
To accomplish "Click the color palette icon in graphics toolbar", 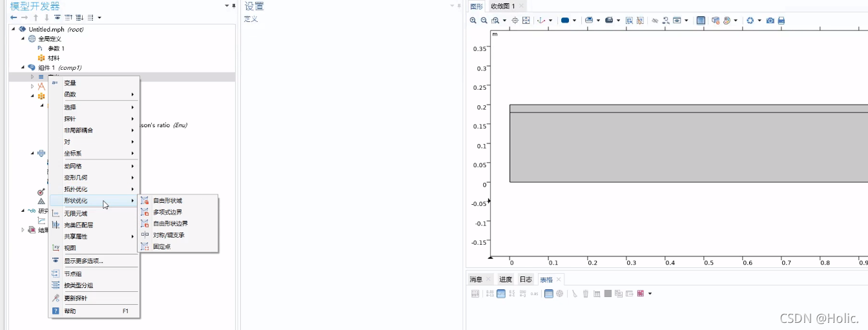I will (x=727, y=21).
